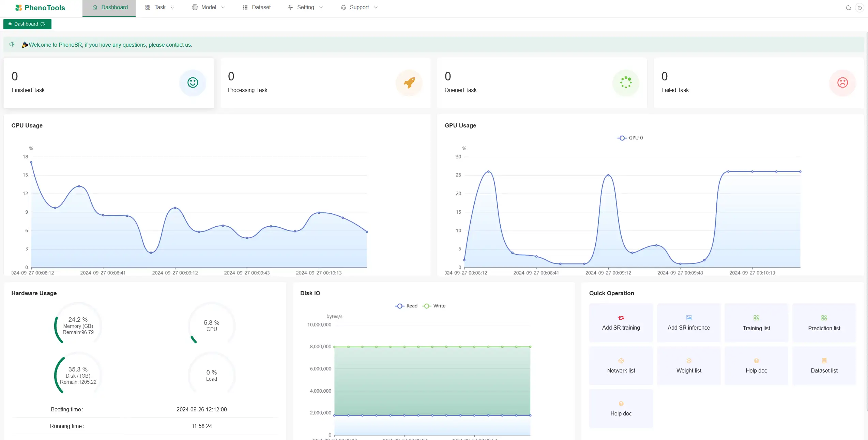Click the Running time value 11:58:24
Screen dimensions: 868x440
201,426
